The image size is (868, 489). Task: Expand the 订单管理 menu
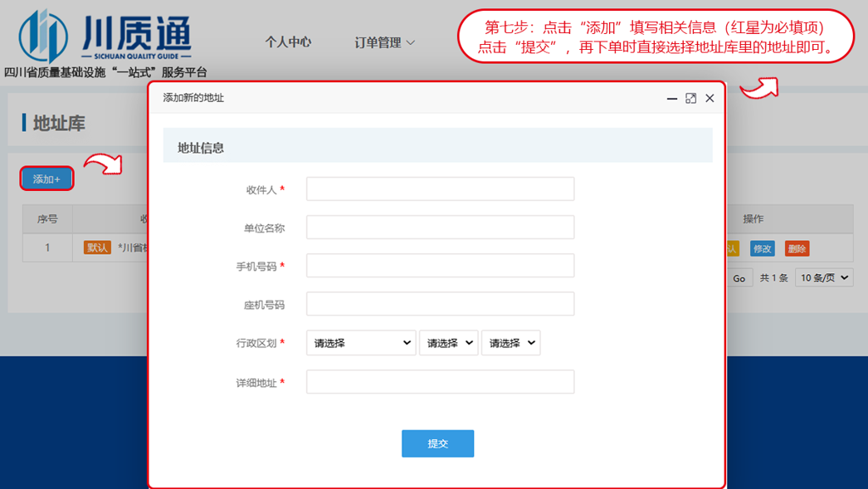384,42
